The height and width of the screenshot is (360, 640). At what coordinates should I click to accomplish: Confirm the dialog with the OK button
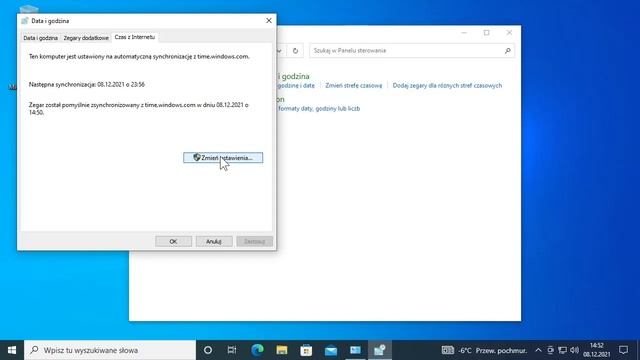(x=173, y=241)
